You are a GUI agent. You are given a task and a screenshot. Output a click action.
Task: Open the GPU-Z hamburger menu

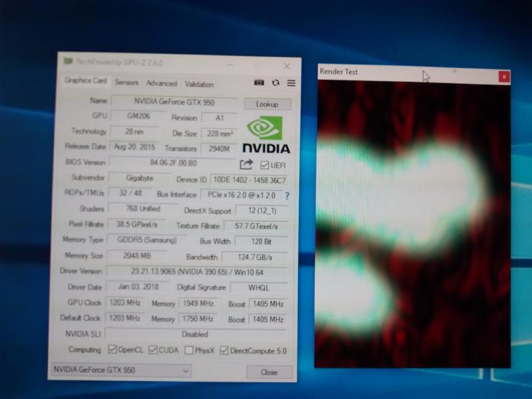click(x=291, y=83)
